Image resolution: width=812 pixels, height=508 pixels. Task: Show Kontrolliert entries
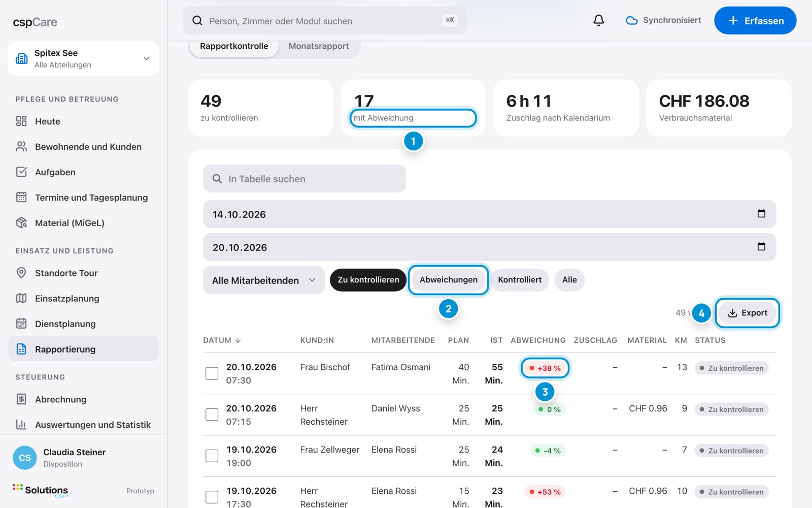point(520,280)
